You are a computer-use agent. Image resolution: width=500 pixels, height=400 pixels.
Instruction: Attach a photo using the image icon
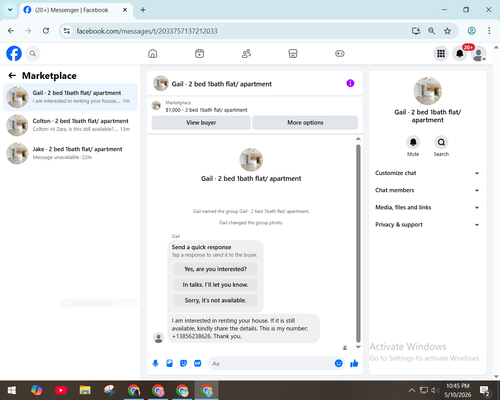(x=169, y=363)
